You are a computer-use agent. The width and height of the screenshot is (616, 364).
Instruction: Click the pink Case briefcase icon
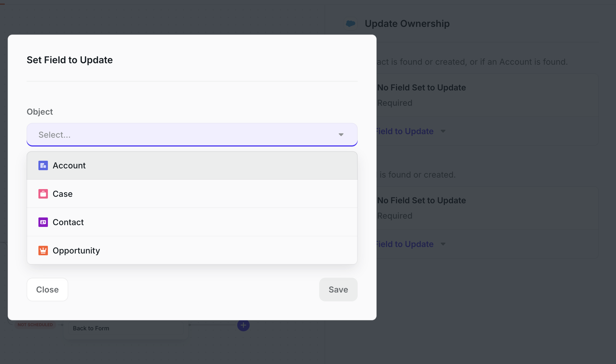pos(43,194)
